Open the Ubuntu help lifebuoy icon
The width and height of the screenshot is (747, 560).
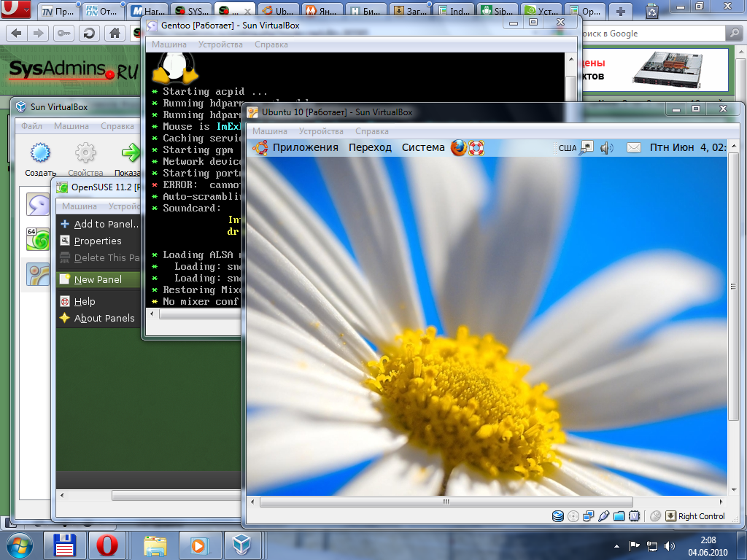(x=476, y=147)
